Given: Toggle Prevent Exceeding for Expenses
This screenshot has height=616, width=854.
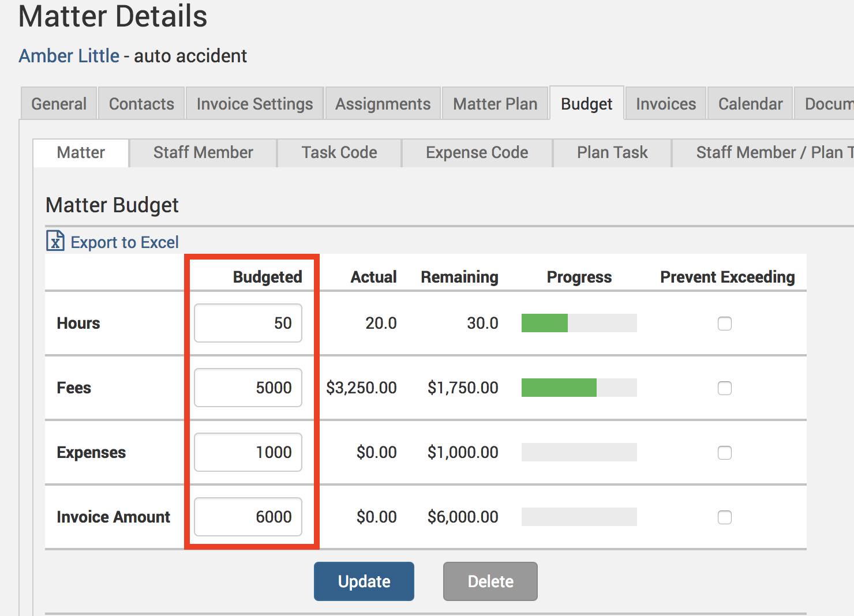Looking at the screenshot, I should (x=725, y=453).
